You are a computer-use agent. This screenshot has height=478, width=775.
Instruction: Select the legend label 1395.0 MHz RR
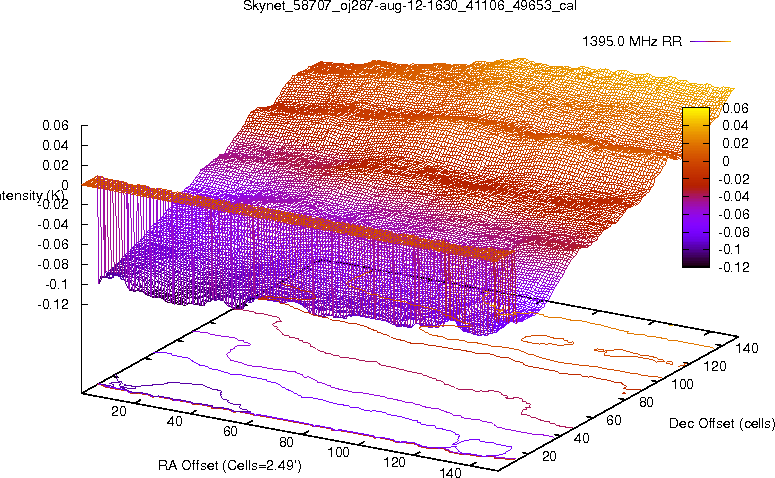point(632,42)
